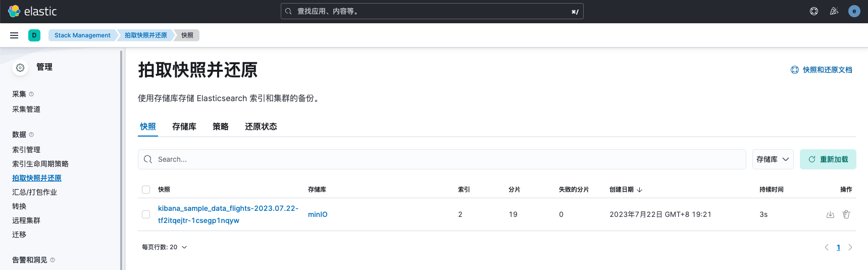Expand the 每页行数 rows-per-page selector

click(x=165, y=247)
